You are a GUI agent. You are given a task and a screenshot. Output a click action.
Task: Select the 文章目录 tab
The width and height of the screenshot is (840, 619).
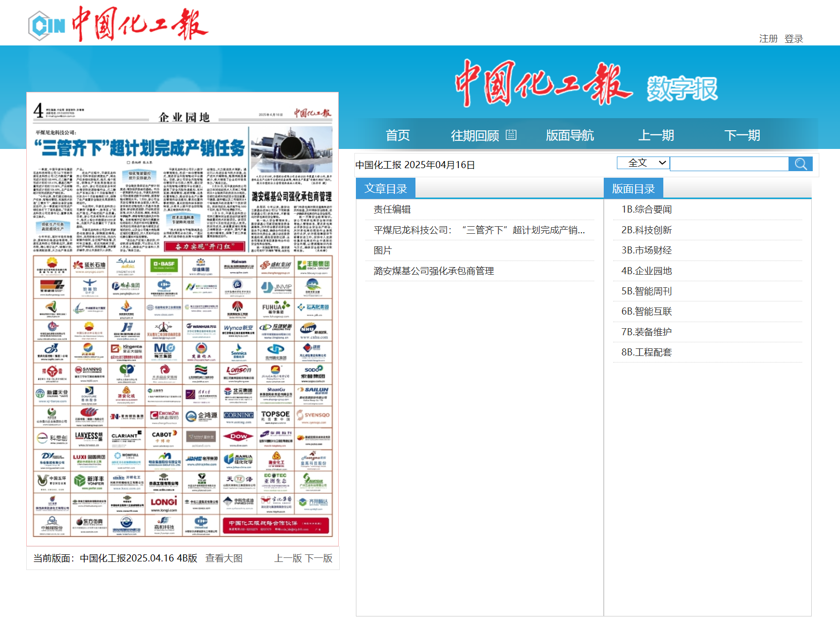click(386, 189)
